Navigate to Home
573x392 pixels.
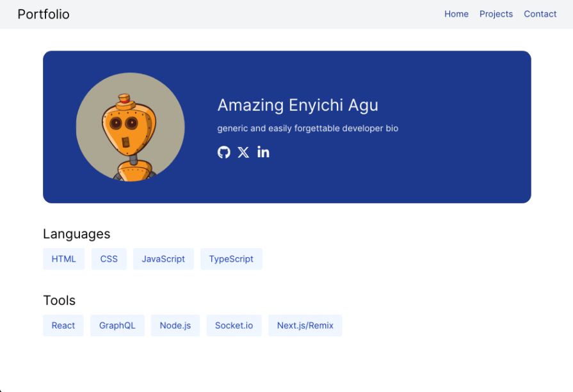tap(456, 13)
